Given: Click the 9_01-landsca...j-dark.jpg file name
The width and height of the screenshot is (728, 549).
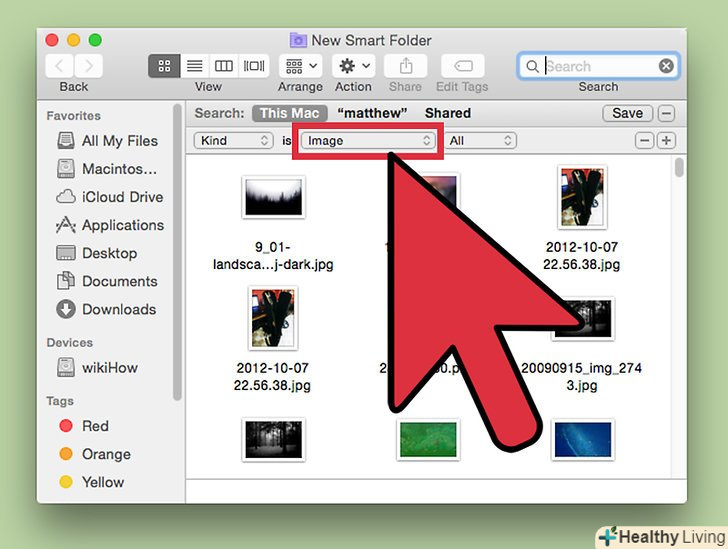Looking at the screenshot, I should (273, 255).
